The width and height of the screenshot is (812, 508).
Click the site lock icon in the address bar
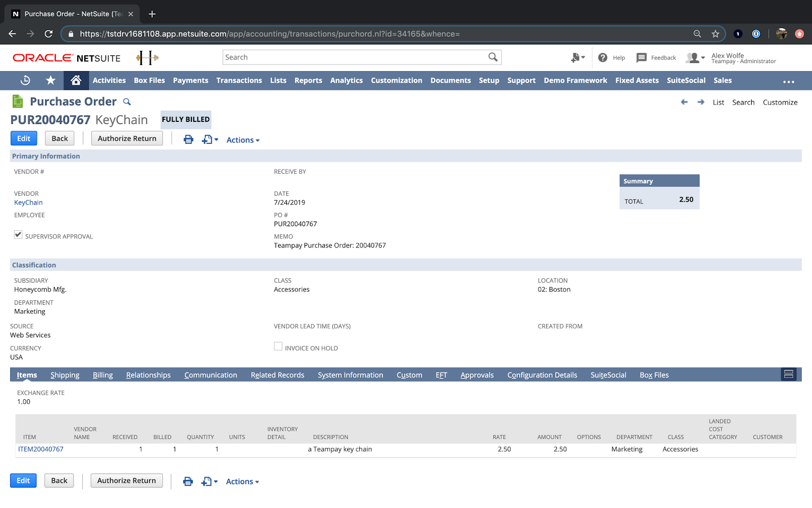[71, 34]
